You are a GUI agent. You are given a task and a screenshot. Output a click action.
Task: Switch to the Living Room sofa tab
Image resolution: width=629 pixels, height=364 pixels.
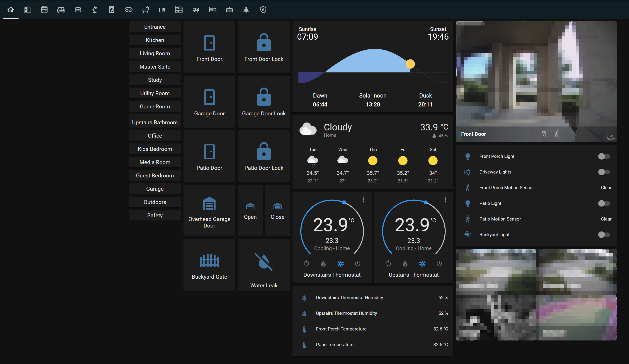[x=61, y=10]
